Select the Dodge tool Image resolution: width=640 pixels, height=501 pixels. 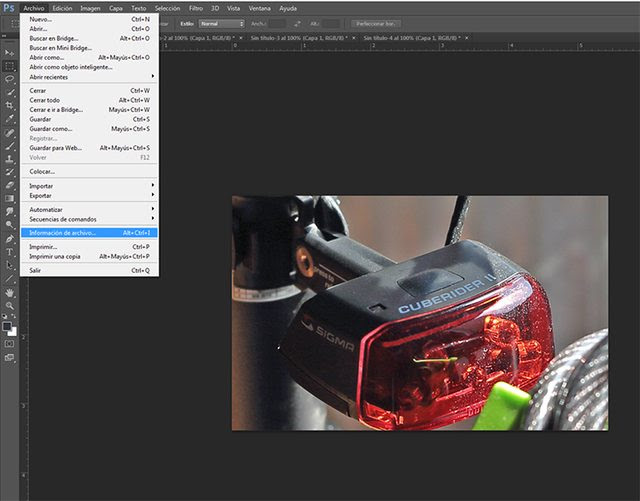coord(9,225)
